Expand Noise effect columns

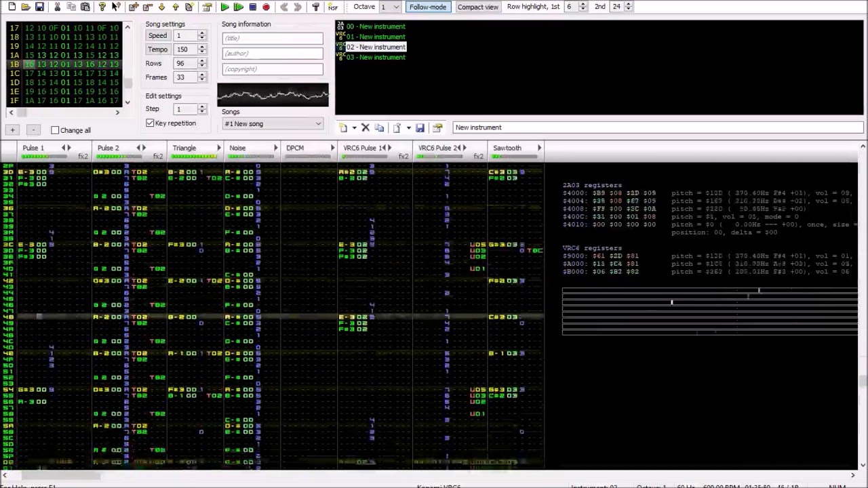pyautogui.click(x=276, y=148)
